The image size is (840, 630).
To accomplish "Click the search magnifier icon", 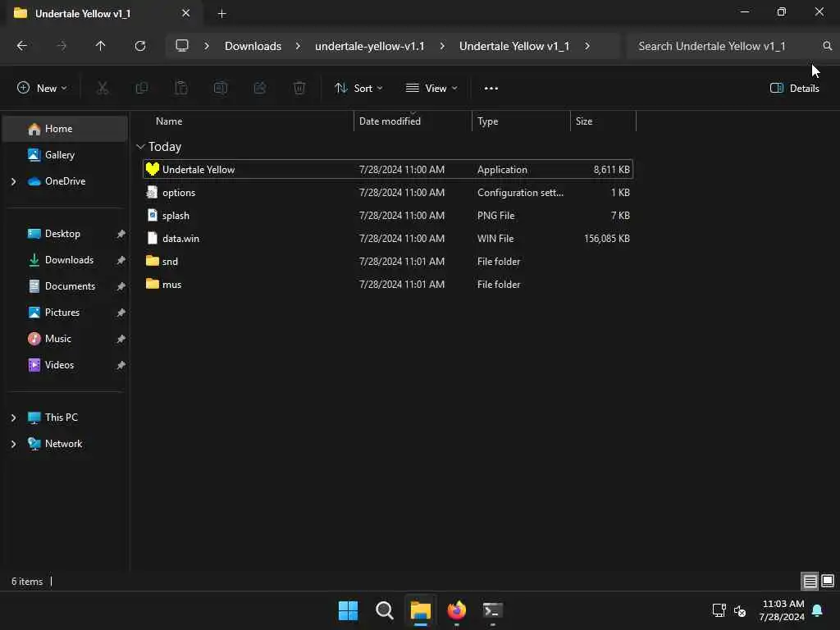I will (x=827, y=46).
